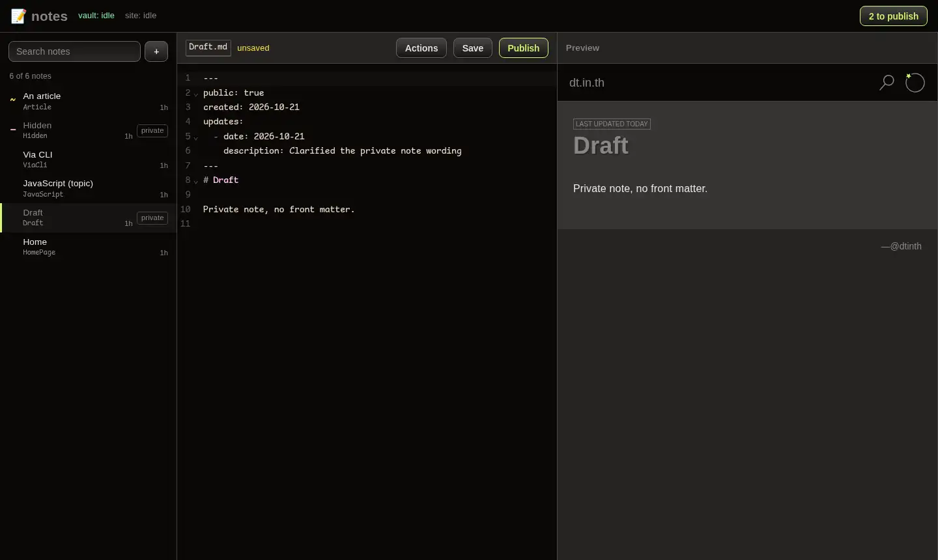
Task: Select the Via CLI note
Action: pos(89,160)
